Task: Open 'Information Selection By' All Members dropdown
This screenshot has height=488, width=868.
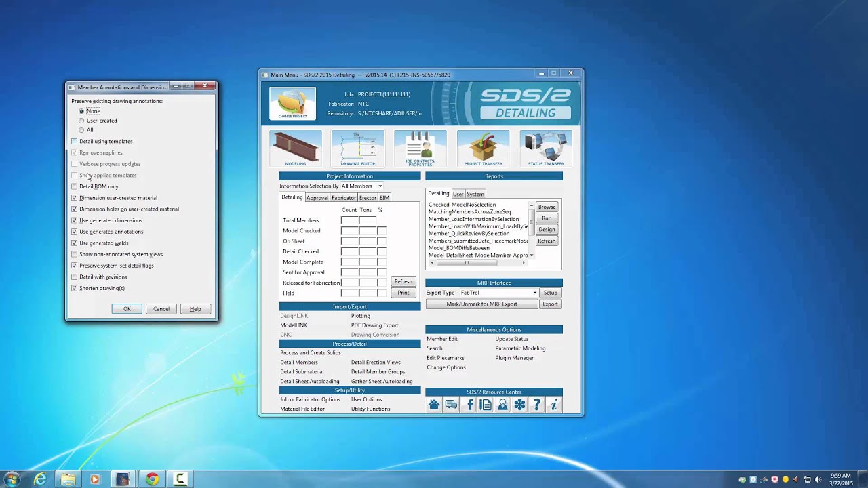Action: [x=362, y=186]
